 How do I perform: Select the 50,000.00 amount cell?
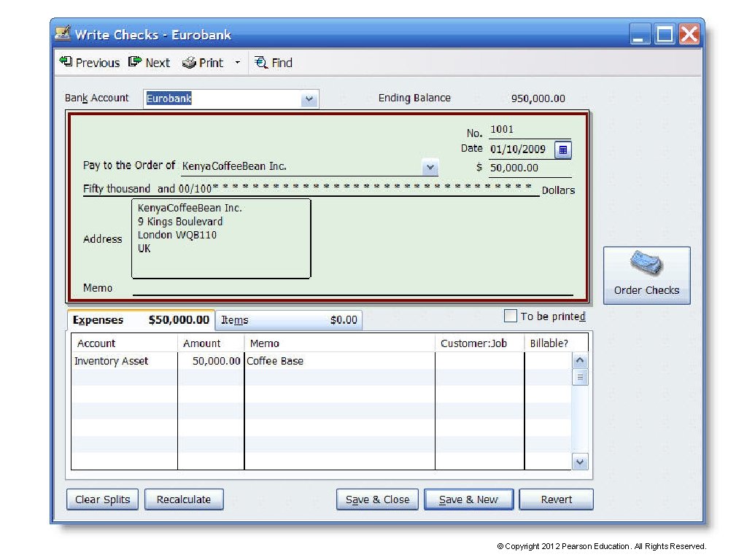click(211, 361)
